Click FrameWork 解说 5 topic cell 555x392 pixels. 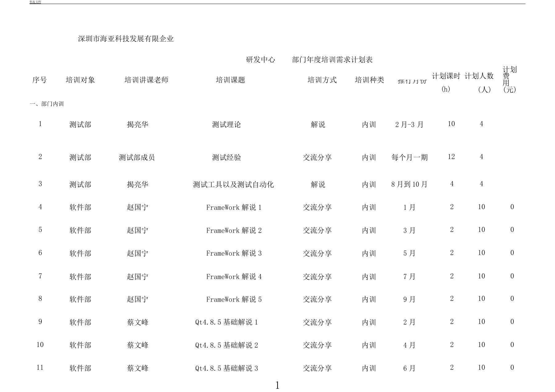[234, 299]
